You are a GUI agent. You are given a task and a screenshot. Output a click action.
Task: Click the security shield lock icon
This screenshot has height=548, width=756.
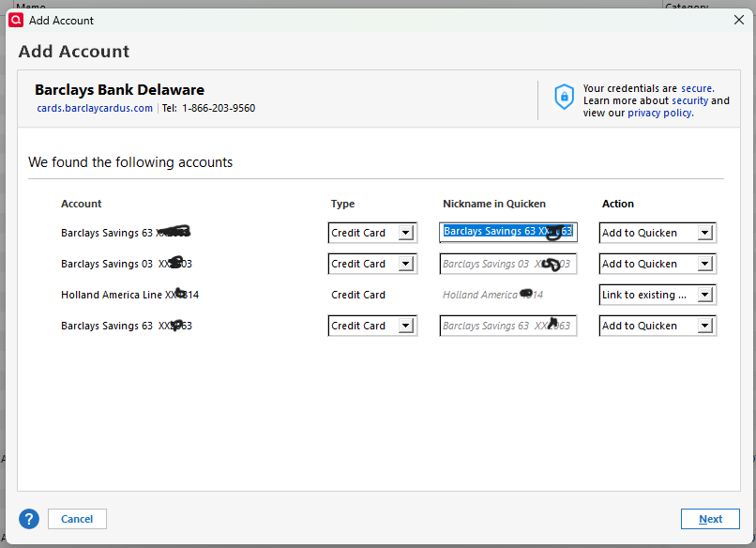pyautogui.click(x=564, y=97)
